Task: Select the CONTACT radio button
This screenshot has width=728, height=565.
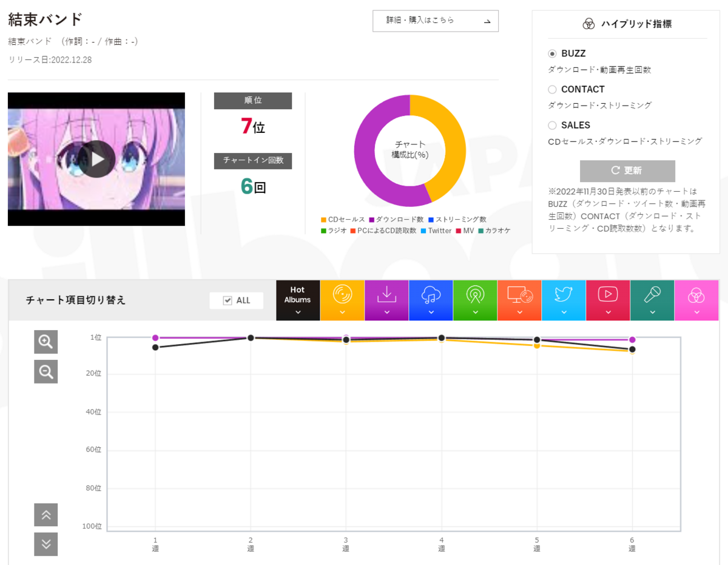Action: (552, 90)
